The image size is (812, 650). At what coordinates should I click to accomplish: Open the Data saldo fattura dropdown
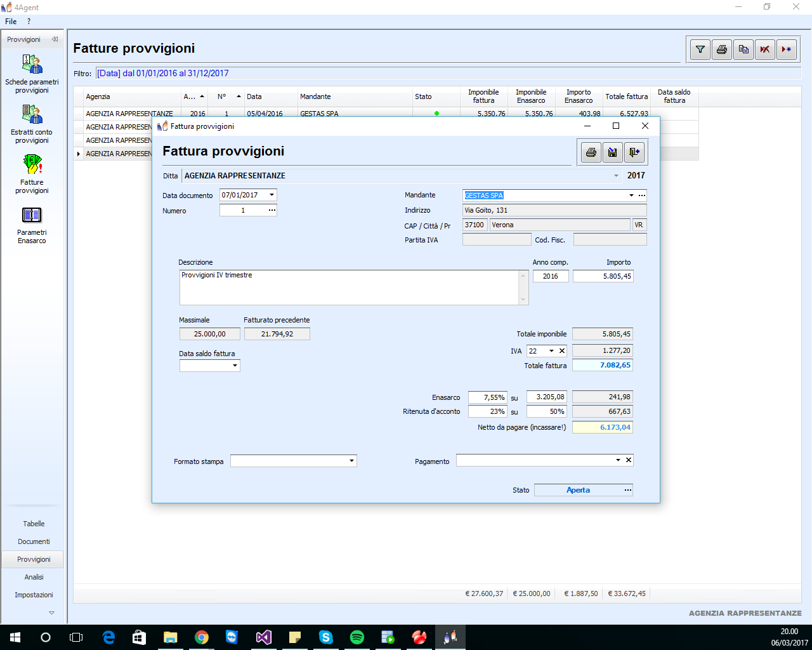tap(235, 366)
